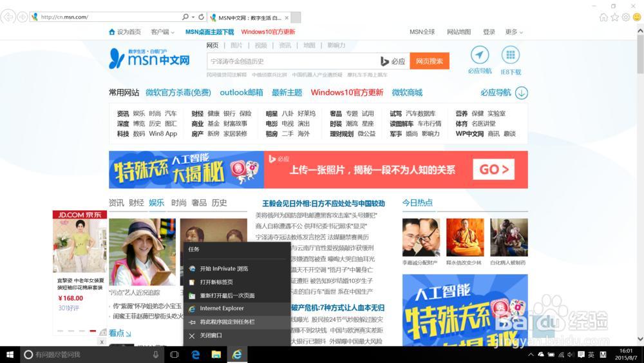Open the 网站地图 link

point(459,32)
